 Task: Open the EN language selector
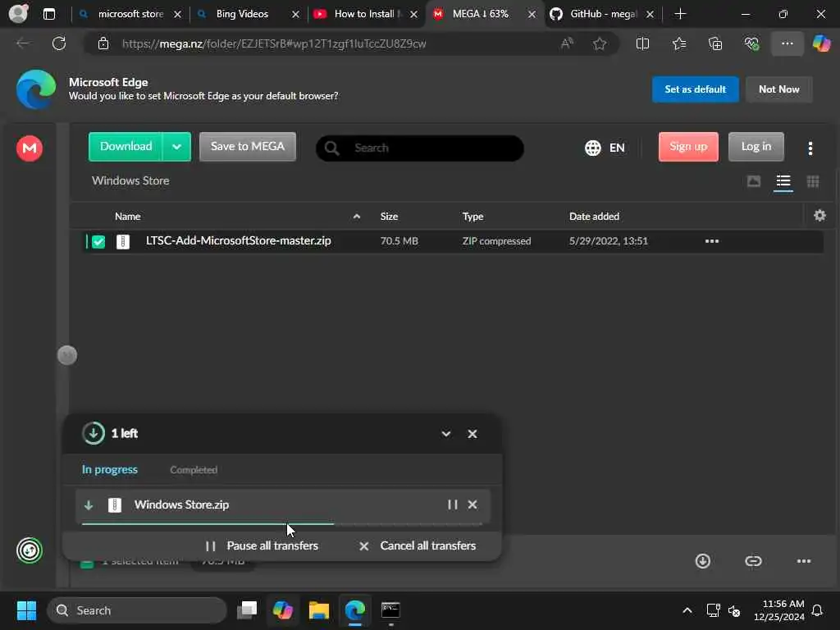[605, 148]
